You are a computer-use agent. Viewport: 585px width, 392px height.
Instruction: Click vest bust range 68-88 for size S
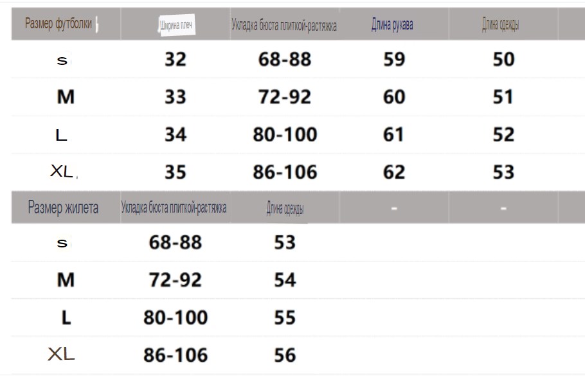tap(175, 242)
